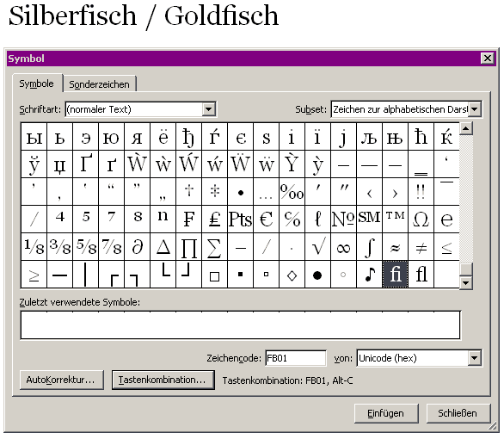Screen dimensions: 504x439
Task: Open the Tastenkombination dialog button
Action: [163, 380]
